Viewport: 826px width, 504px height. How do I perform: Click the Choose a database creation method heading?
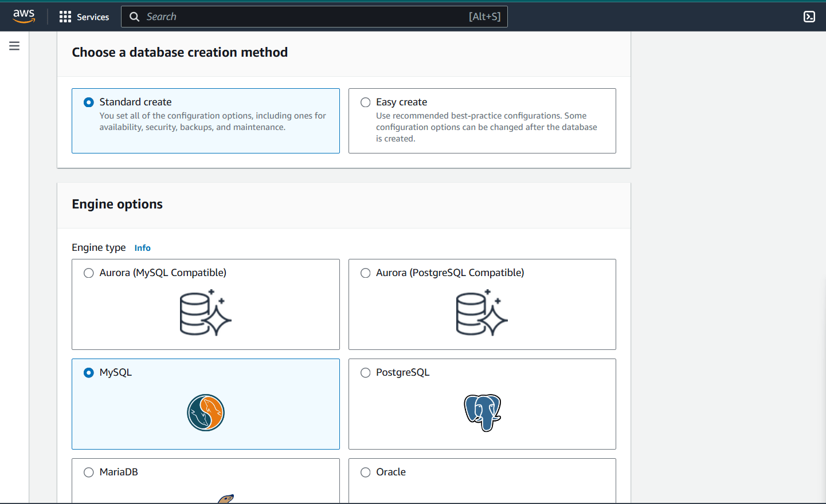point(180,52)
